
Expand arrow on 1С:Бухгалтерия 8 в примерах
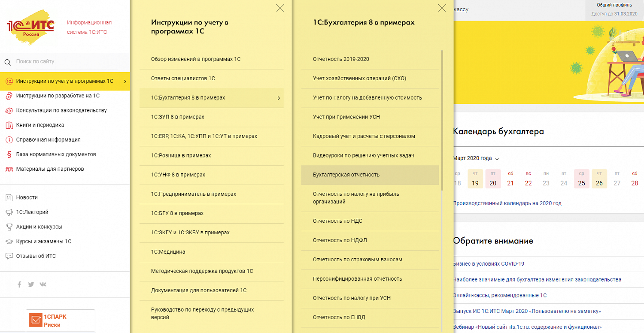tap(278, 98)
